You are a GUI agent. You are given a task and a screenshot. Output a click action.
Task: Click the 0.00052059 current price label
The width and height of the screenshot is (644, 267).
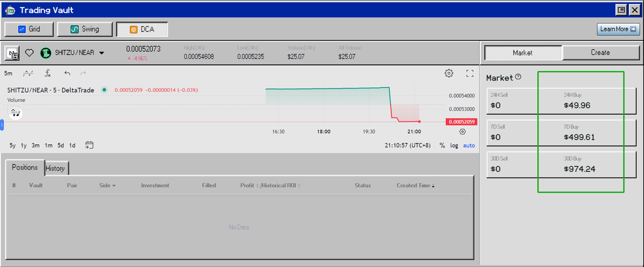tap(462, 122)
